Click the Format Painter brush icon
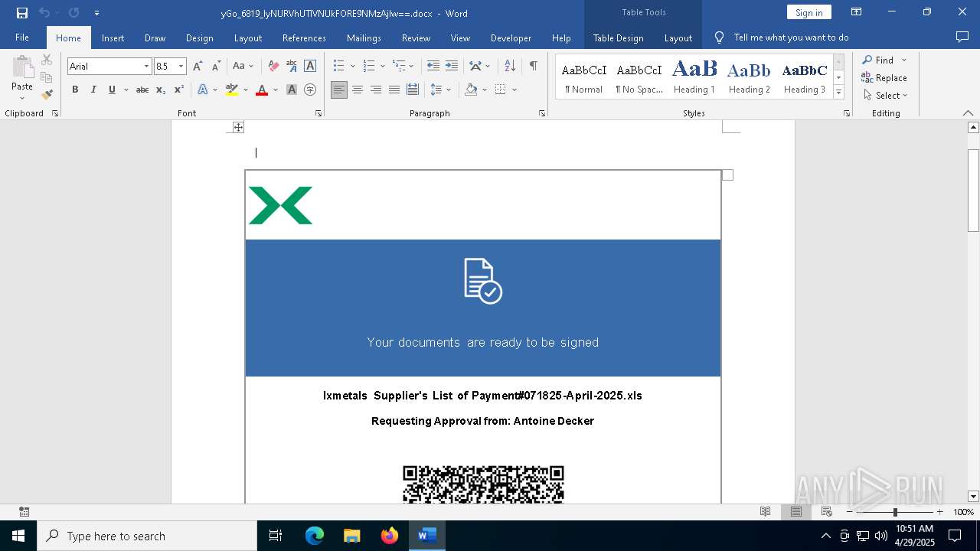Viewport: 980px width, 551px height. click(x=47, y=95)
